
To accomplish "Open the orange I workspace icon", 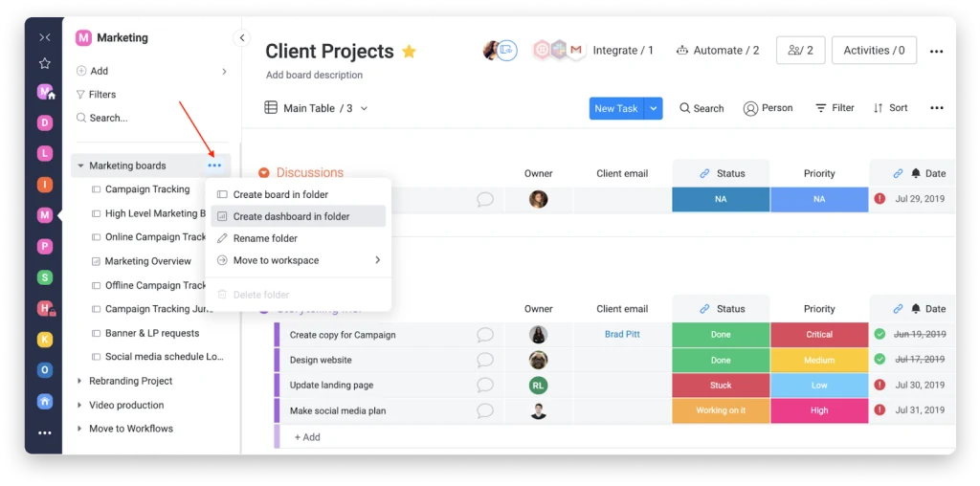I will click(44, 185).
